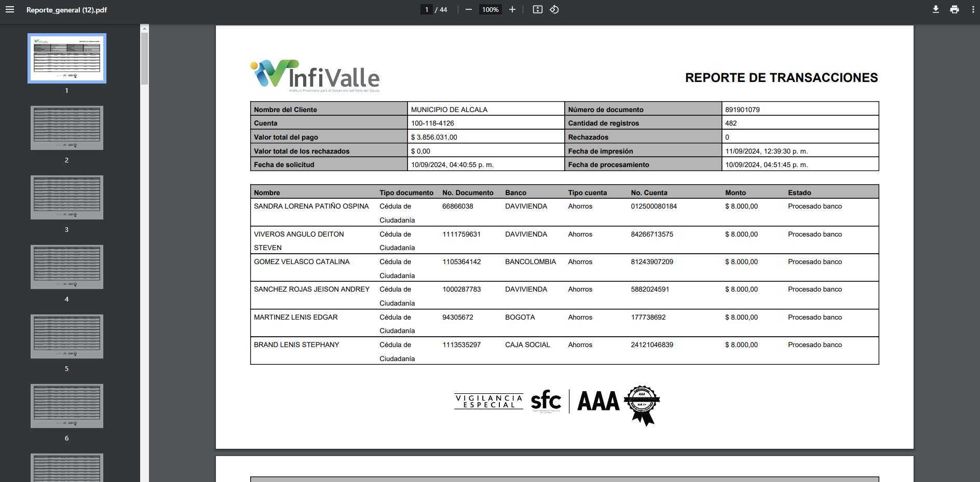Open the page 2 thumbnail

(x=67, y=128)
